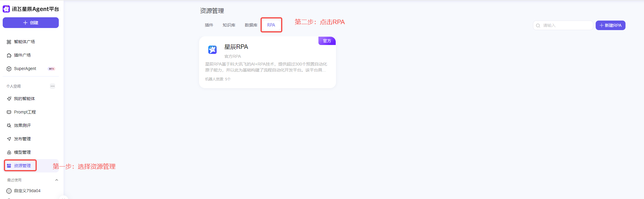Collapse the 最近使用 section chevron

[x=57, y=180]
